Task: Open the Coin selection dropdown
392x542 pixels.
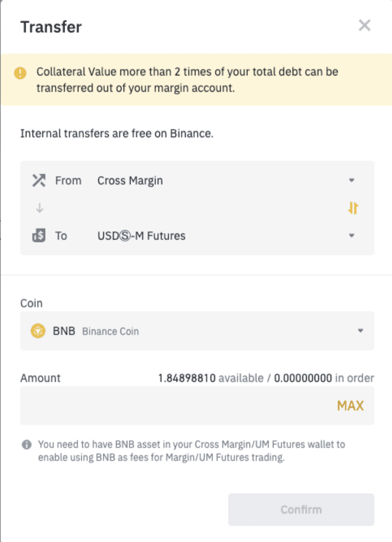Action: coord(197,331)
